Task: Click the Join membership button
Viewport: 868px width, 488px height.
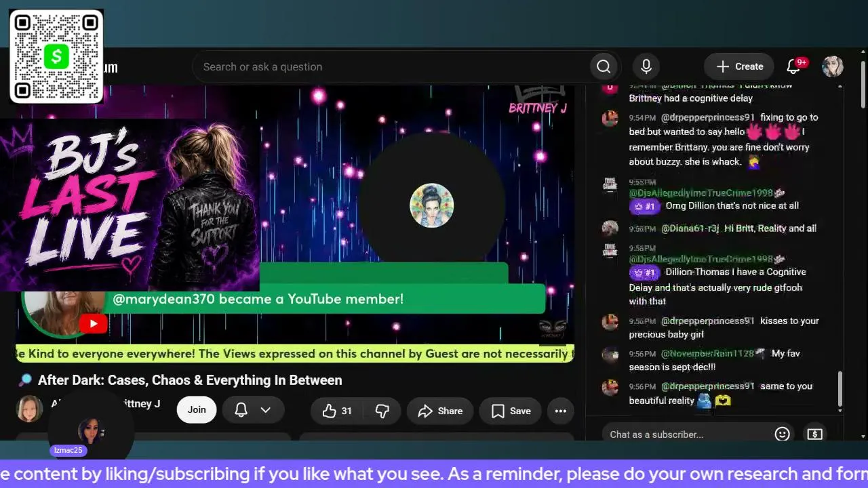Action: [x=197, y=409]
